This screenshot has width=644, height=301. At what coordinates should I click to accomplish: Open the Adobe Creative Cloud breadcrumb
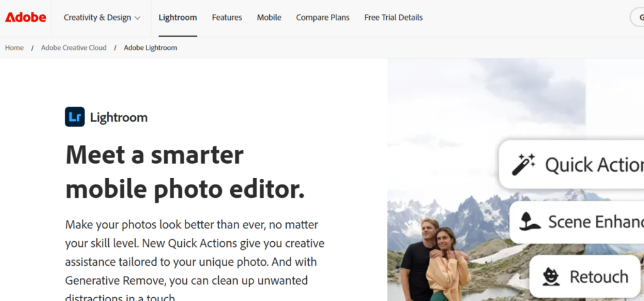(x=74, y=48)
